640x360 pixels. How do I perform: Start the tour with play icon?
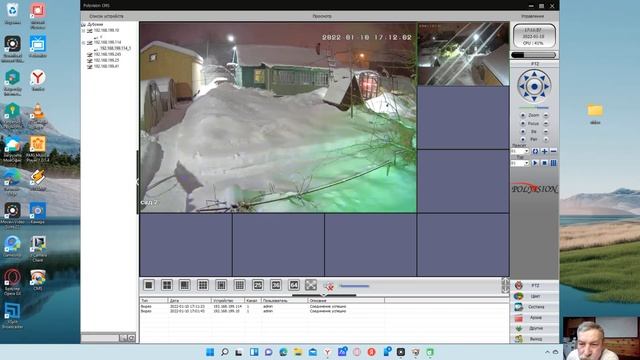point(535,163)
